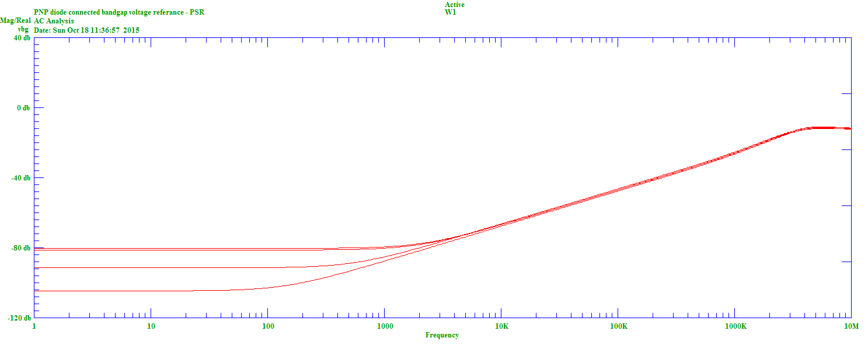Click the '10M' frequency axis label
868x345 pixels.
(851, 326)
